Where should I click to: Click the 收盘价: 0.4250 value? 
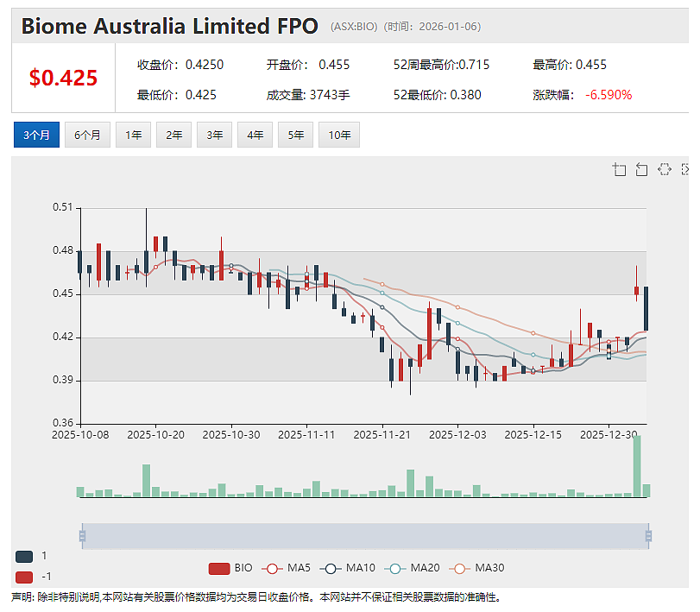(x=180, y=66)
